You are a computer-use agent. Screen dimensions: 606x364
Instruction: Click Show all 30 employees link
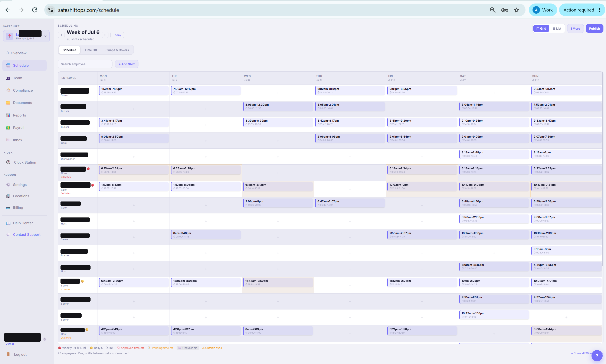(x=587, y=353)
